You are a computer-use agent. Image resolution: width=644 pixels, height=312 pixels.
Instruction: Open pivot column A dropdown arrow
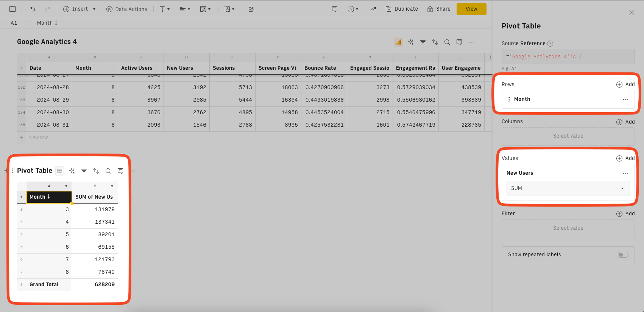pyautogui.click(x=66, y=186)
